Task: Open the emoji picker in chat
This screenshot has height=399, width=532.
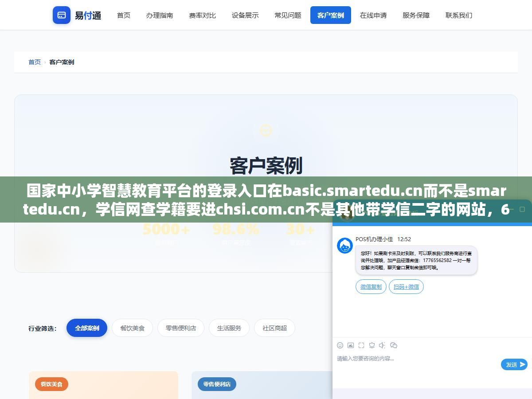Action: pyautogui.click(x=340, y=345)
